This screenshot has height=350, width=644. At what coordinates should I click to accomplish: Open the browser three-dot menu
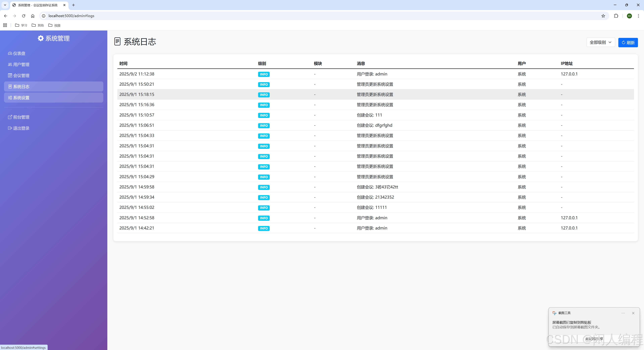coord(638,16)
